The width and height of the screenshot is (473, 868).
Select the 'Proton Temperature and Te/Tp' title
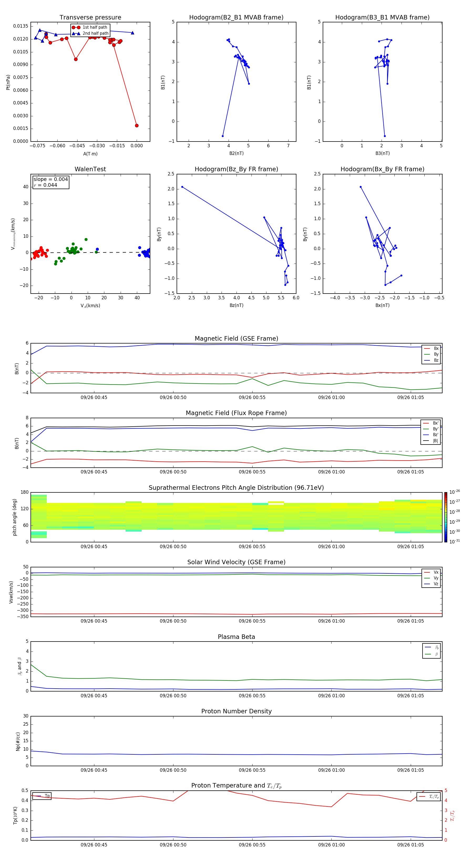tap(236, 786)
